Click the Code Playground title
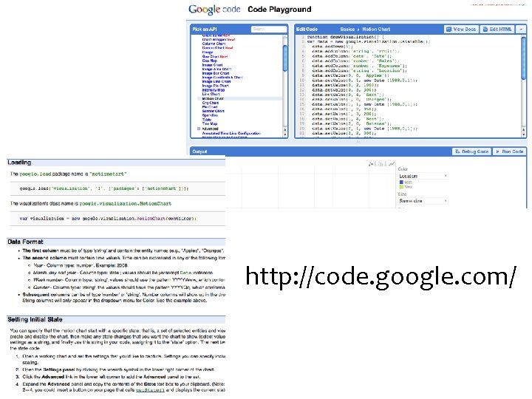The width and height of the screenshot is (532, 399). (279, 9)
